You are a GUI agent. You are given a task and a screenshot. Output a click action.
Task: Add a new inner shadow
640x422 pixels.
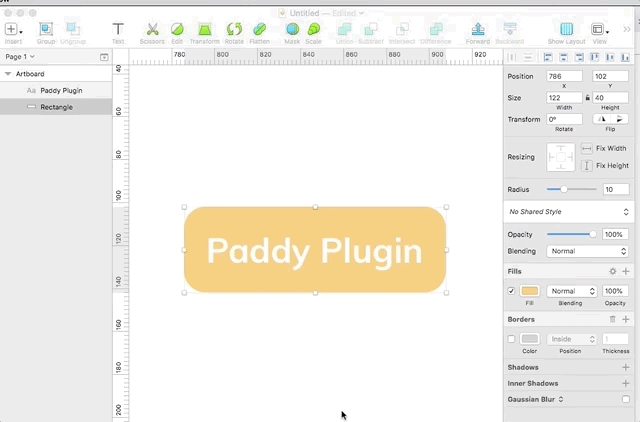(x=626, y=383)
